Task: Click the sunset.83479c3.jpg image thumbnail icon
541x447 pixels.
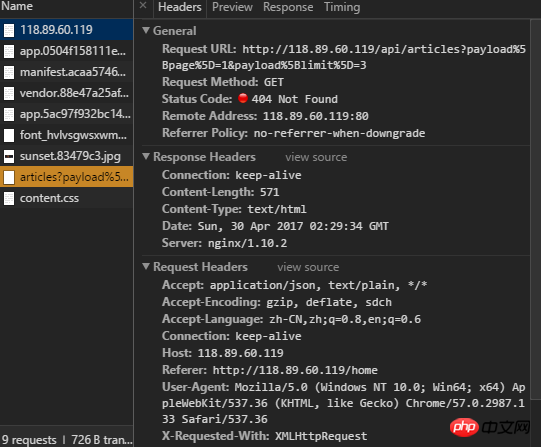Action: [9, 157]
